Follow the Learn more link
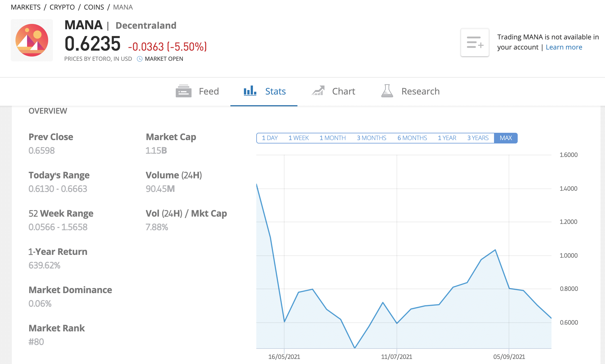The width and height of the screenshot is (605, 364). point(564,47)
